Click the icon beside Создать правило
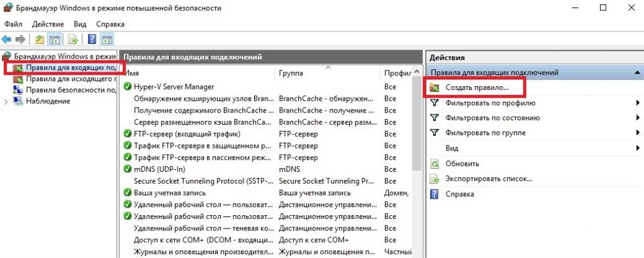644x258 pixels. (x=434, y=87)
